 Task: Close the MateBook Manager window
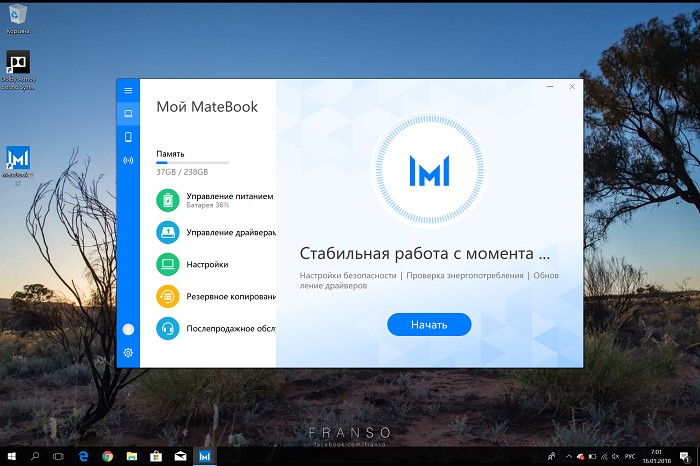[x=572, y=87]
